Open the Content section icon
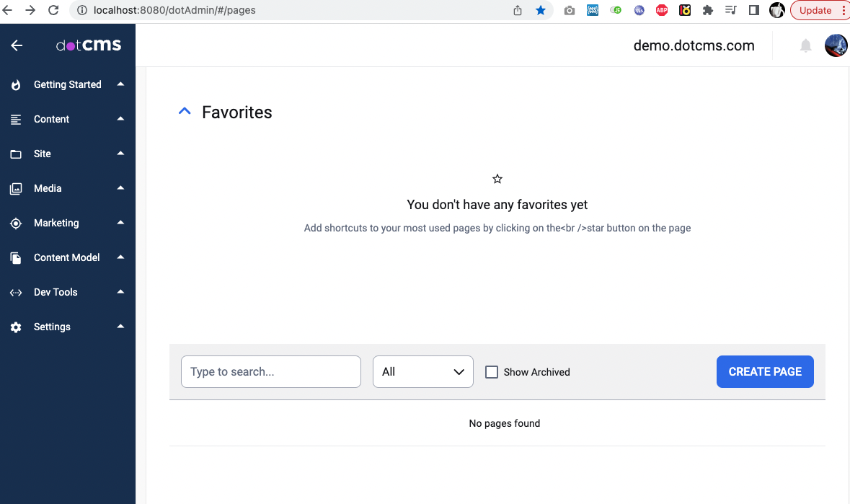 click(x=16, y=119)
